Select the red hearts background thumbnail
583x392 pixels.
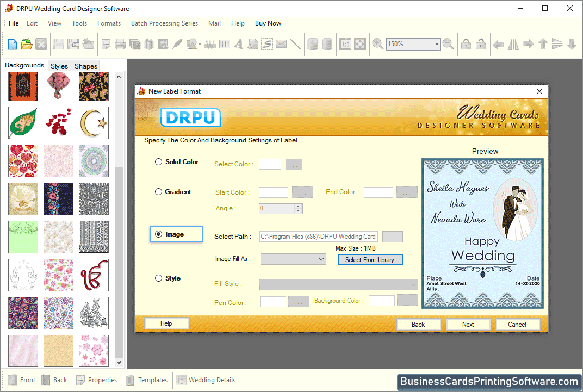pyautogui.click(x=23, y=160)
